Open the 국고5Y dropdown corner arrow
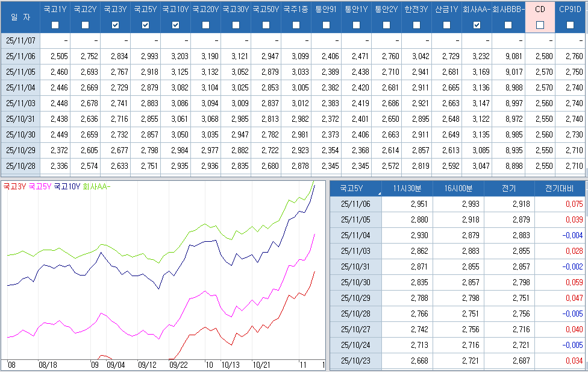Image resolution: width=588 pixels, height=372 pixels. [380, 193]
